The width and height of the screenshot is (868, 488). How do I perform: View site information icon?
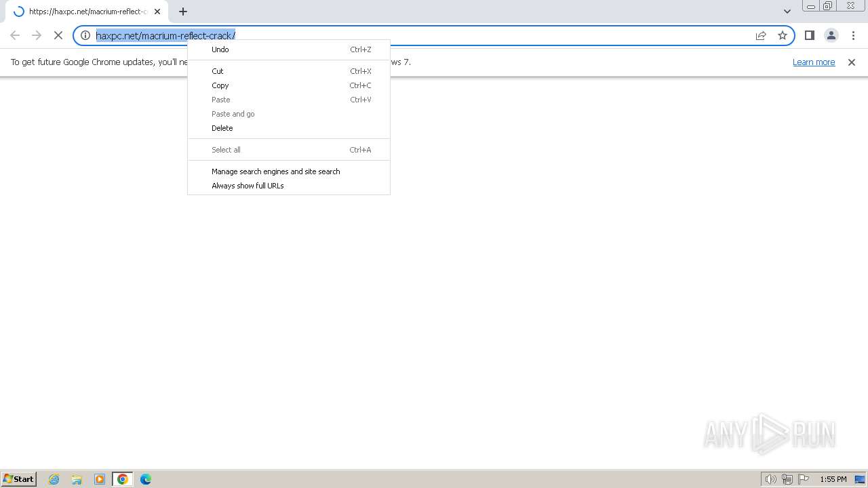point(85,35)
